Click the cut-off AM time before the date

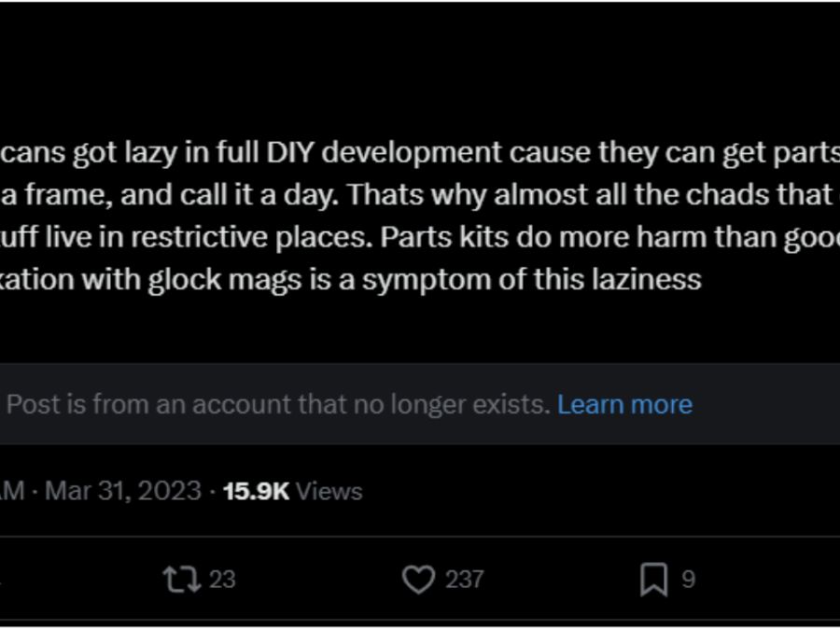point(12,491)
